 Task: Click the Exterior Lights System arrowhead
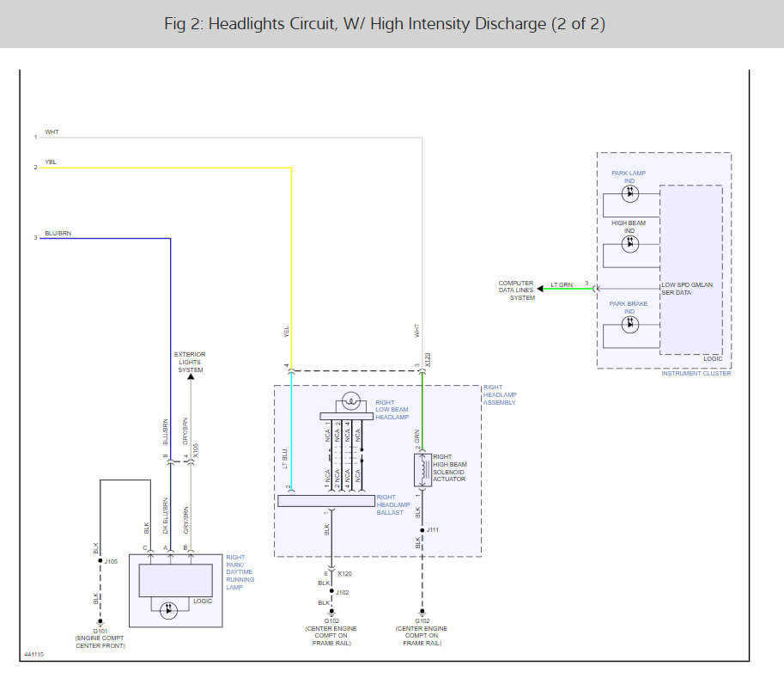point(191,376)
